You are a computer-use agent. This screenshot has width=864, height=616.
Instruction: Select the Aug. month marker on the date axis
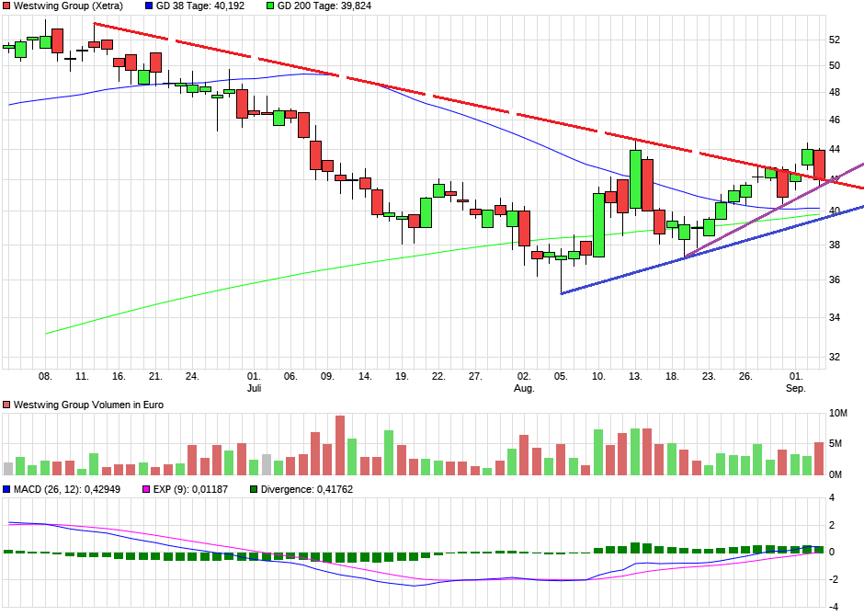523,388
